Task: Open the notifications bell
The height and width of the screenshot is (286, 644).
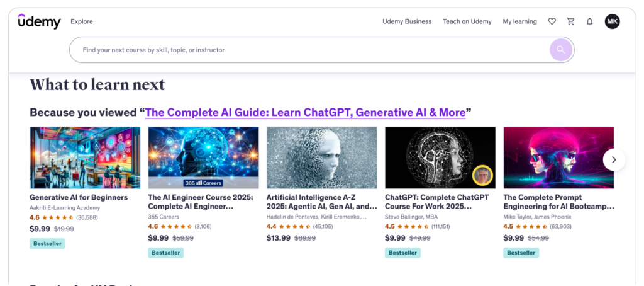Action: click(x=590, y=21)
